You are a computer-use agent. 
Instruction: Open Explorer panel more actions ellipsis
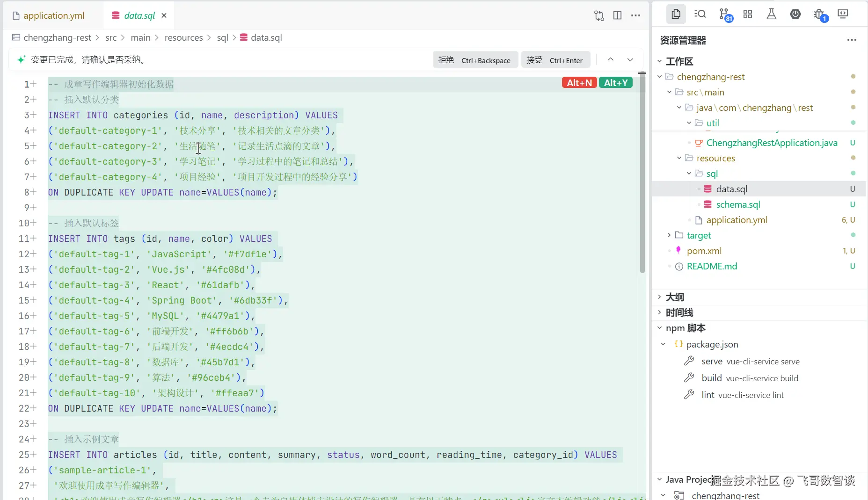click(852, 40)
